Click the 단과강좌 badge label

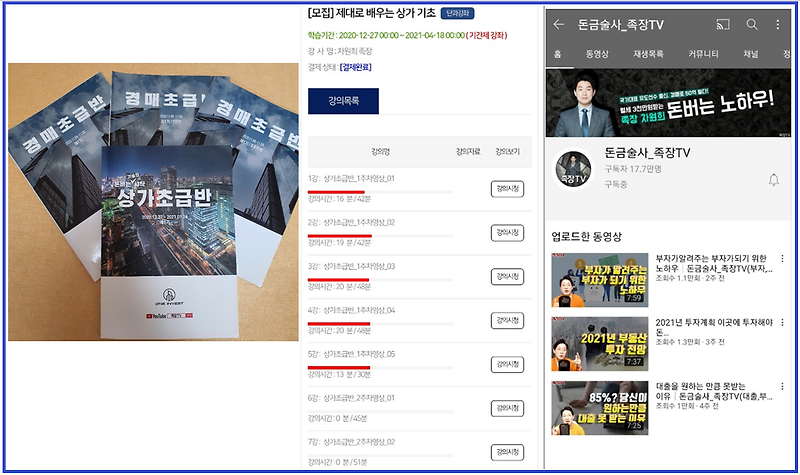coord(458,13)
